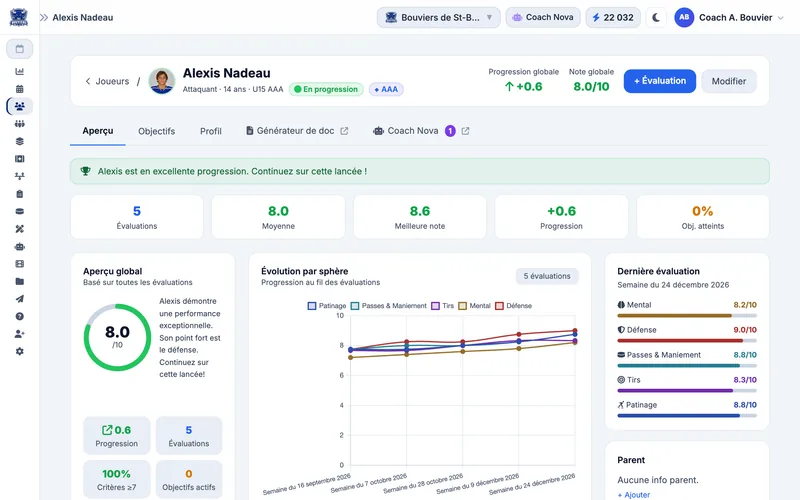This screenshot has width=800, height=500.
Task: Click the 0% Obj. atteints stat card
Action: point(703,217)
